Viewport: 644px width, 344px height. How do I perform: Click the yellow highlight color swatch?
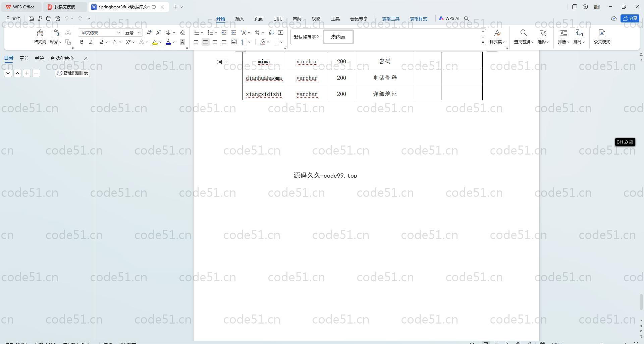coord(155,42)
